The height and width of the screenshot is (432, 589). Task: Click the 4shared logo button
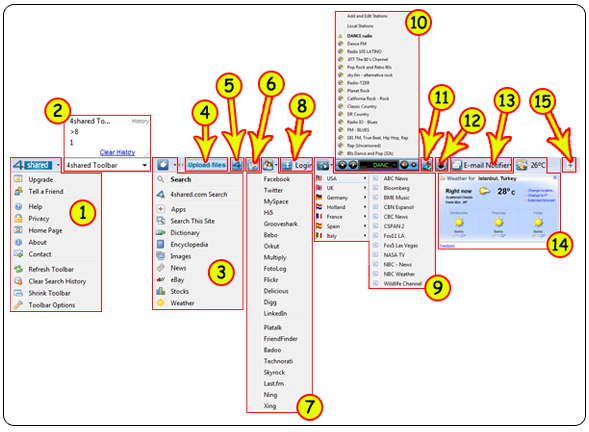click(x=33, y=165)
